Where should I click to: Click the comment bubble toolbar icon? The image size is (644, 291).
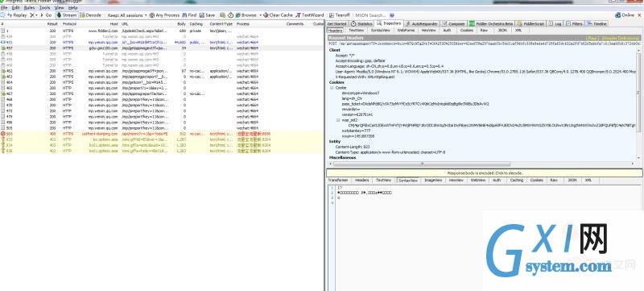tap(2, 15)
